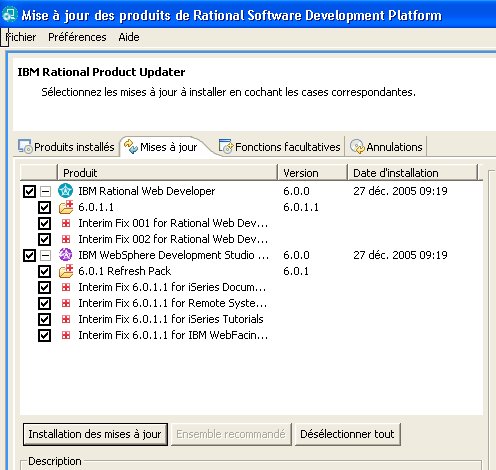Click the Interim Fix 002 fix icon
The height and width of the screenshot is (470, 496).
click(x=66, y=239)
